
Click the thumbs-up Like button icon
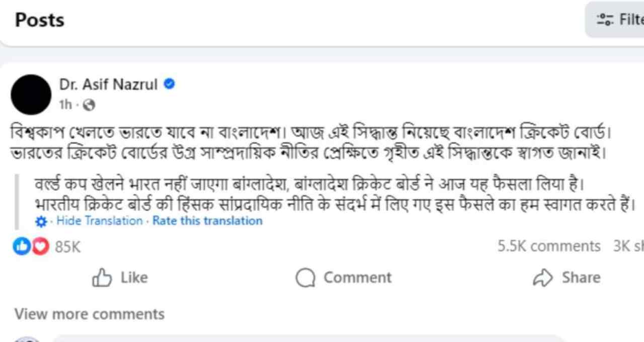coord(102,278)
